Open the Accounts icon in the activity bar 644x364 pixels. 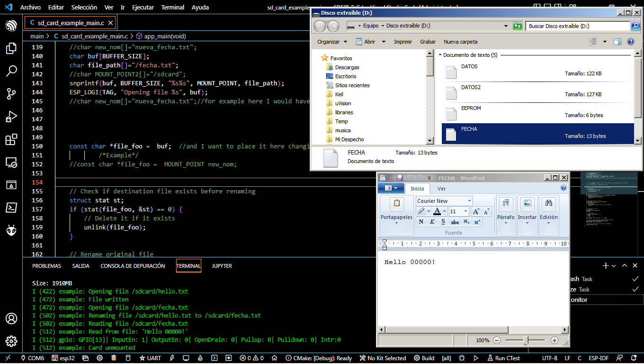pos(11,318)
